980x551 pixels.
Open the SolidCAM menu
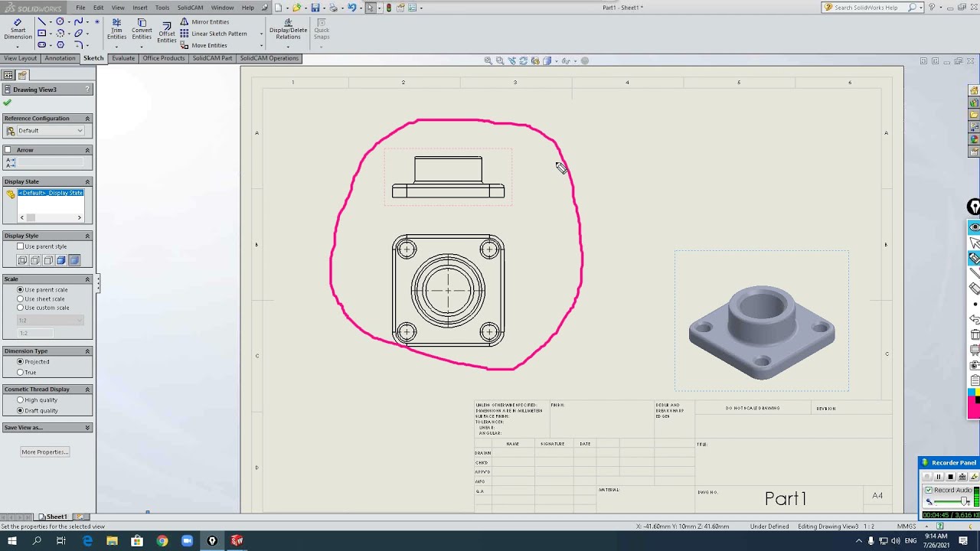click(191, 8)
